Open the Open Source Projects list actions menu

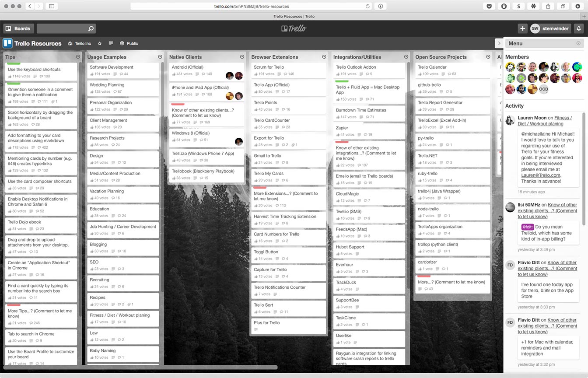coord(488,57)
